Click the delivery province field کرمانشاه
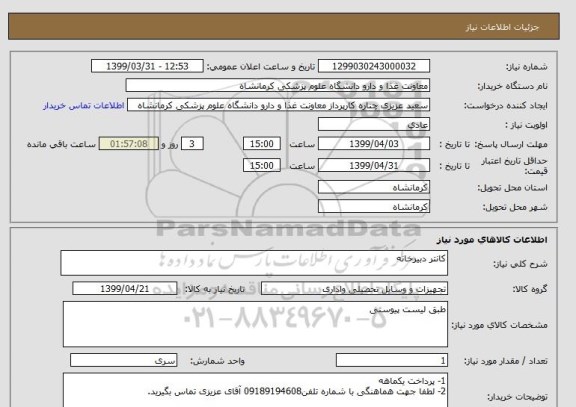Image resolution: width=576 pixels, height=407 pixels. 374,187
